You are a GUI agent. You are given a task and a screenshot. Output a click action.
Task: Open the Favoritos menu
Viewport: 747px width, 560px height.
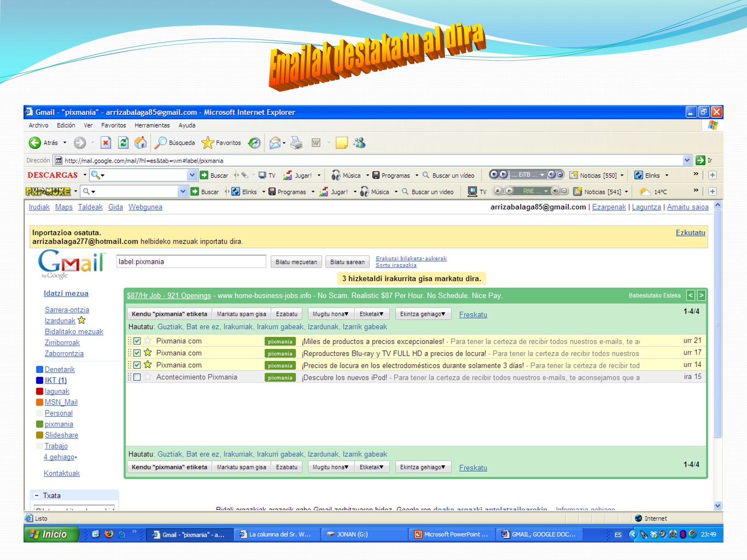coord(114,125)
